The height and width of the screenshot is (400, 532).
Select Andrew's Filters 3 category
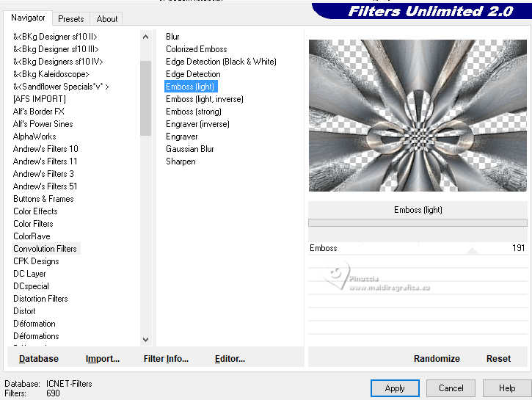(43, 174)
